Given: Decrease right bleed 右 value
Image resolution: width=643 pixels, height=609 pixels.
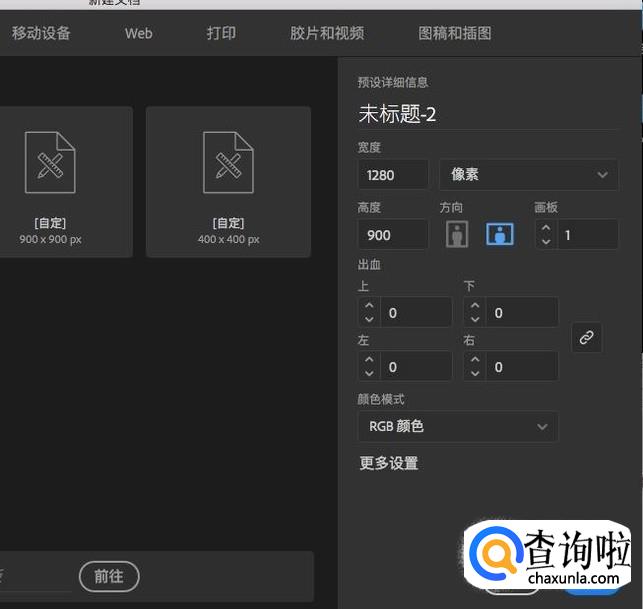Looking at the screenshot, I should coord(475,373).
